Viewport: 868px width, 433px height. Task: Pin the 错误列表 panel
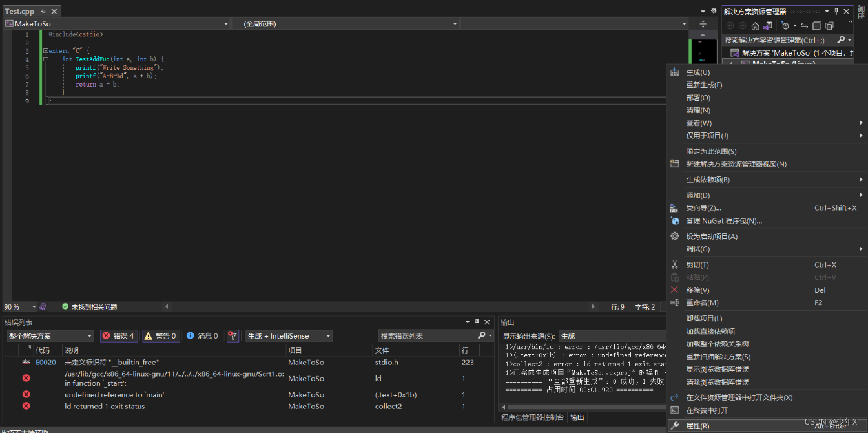point(477,321)
